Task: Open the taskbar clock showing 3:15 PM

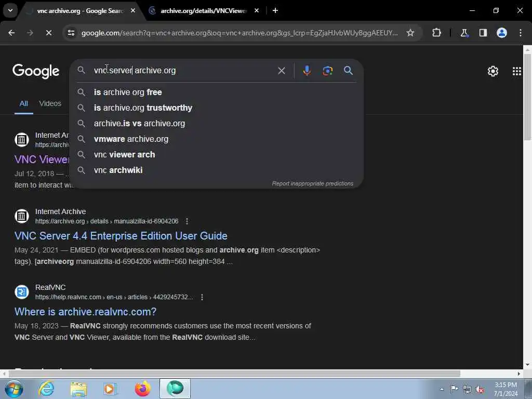Action: (506, 389)
